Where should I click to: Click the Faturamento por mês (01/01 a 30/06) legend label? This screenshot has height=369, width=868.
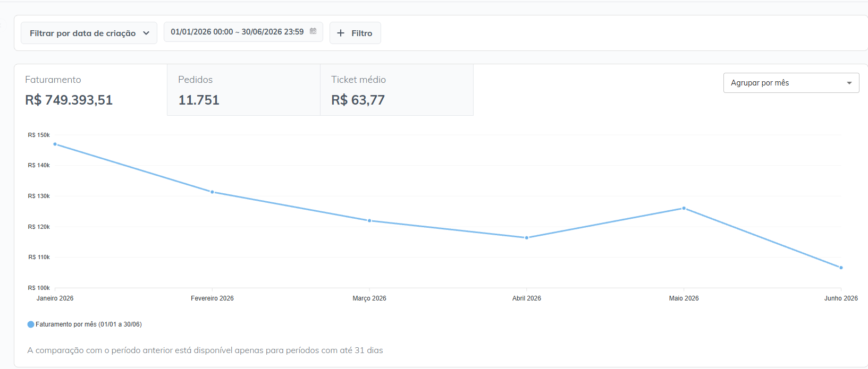pyautogui.click(x=89, y=324)
